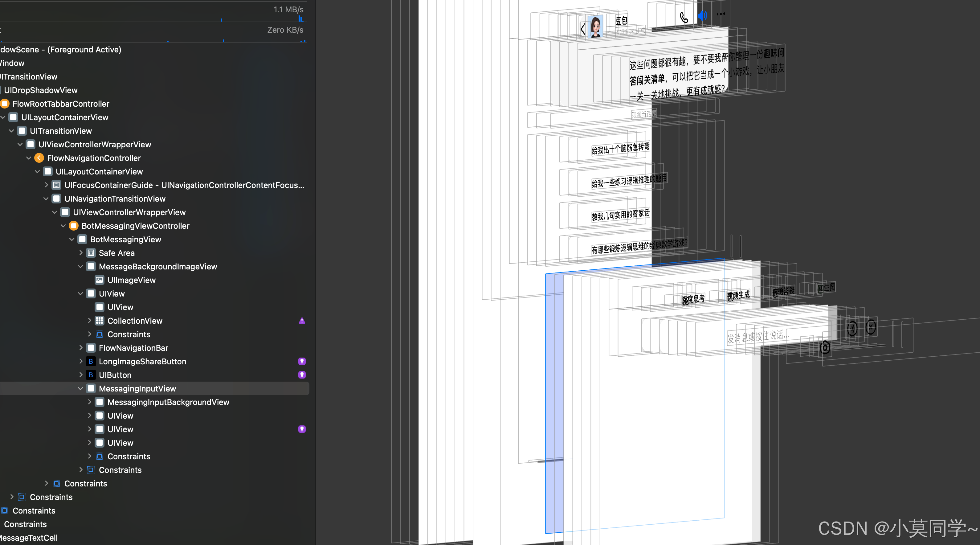The width and height of the screenshot is (980, 545).
Task: Click the orange FlowNavigationController icon
Action: [x=39, y=158]
